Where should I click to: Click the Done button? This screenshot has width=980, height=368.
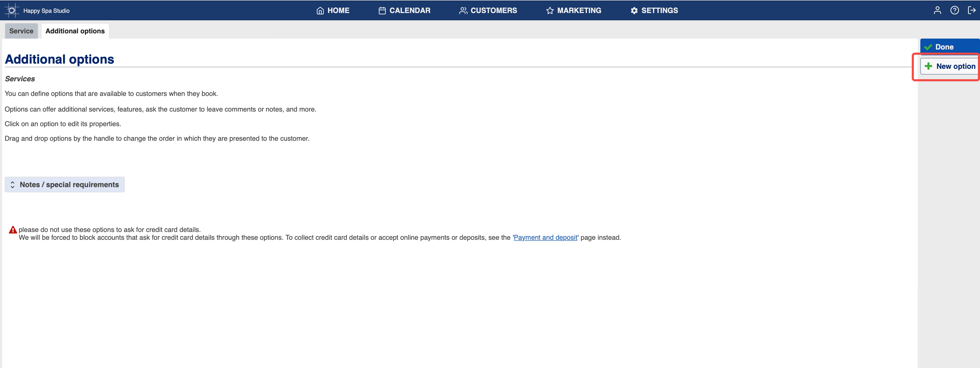click(x=950, y=47)
